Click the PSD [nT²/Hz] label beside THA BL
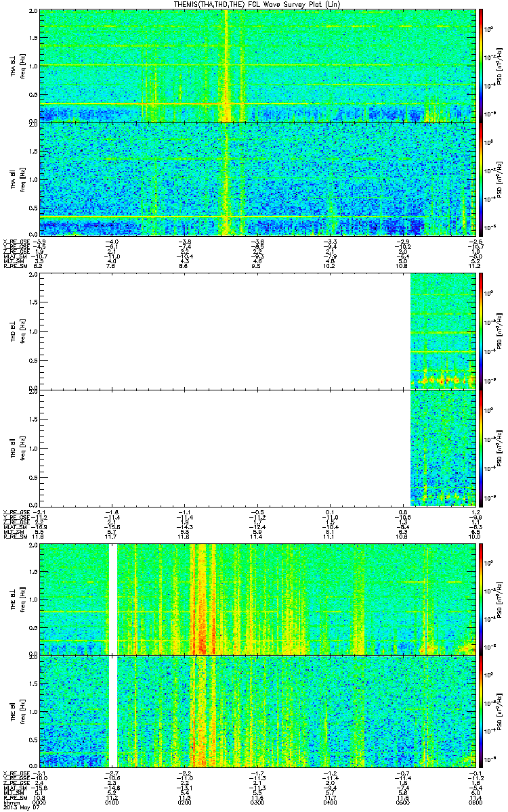The height and width of the screenshot is (812, 508). tap(501, 66)
